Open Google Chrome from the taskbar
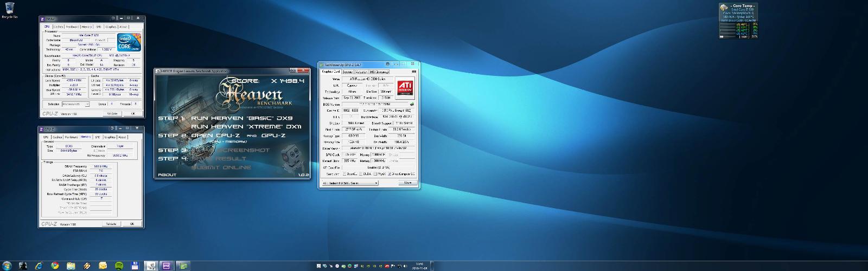The width and height of the screenshot is (868, 271). [55, 266]
